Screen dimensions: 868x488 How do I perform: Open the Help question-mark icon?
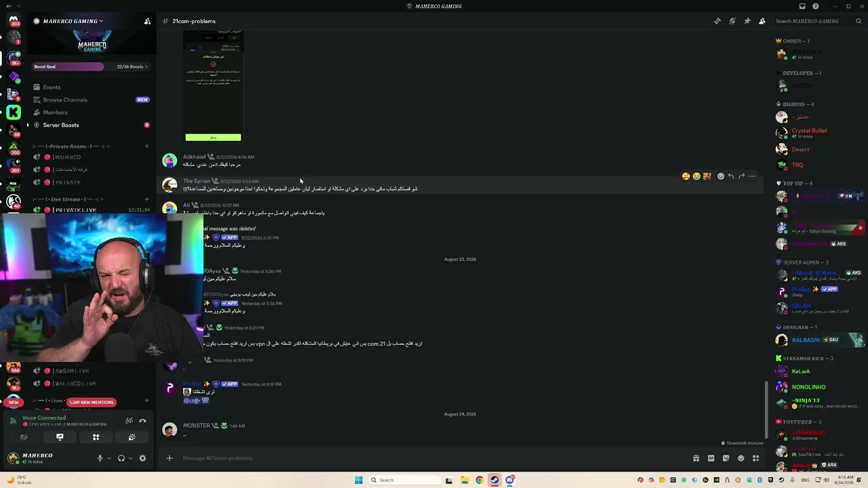tap(816, 6)
